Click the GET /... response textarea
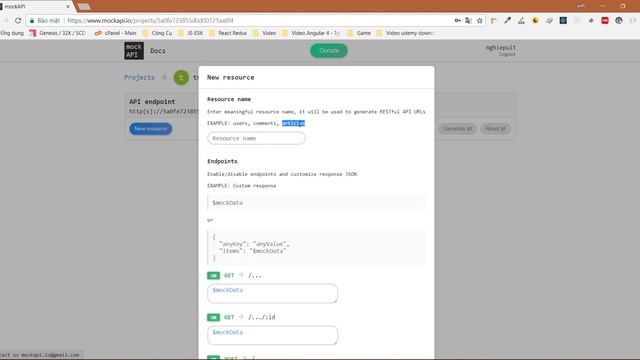The image size is (640, 360). 272,293
